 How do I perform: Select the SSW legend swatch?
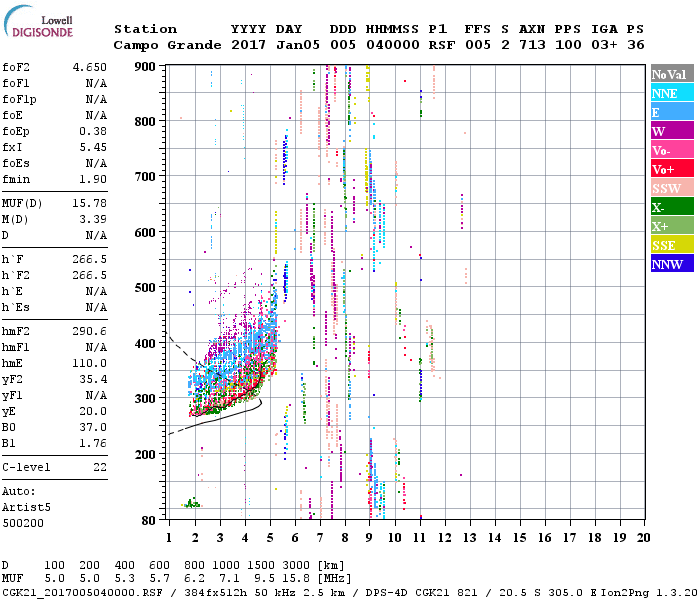click(x=672, y=188)
